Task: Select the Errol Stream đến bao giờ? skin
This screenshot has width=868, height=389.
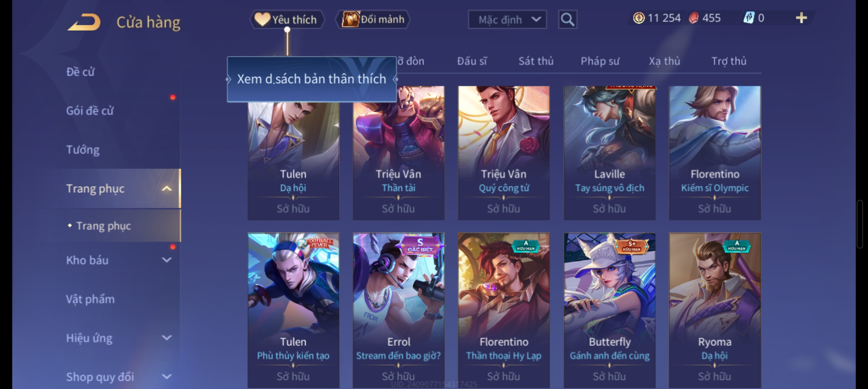Action: click(x=398, y=310)
